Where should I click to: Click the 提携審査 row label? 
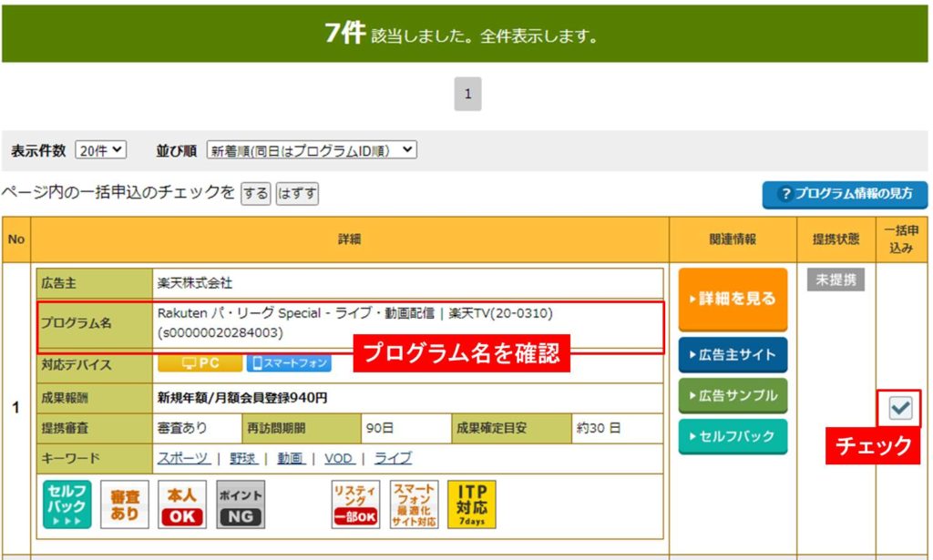pyautogui.click(x=65, y=428)
